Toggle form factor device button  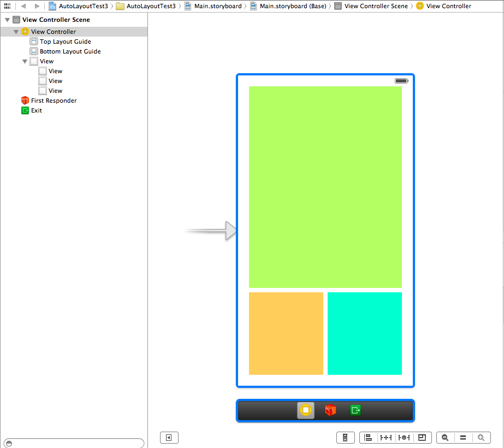(x=345, y=438)
